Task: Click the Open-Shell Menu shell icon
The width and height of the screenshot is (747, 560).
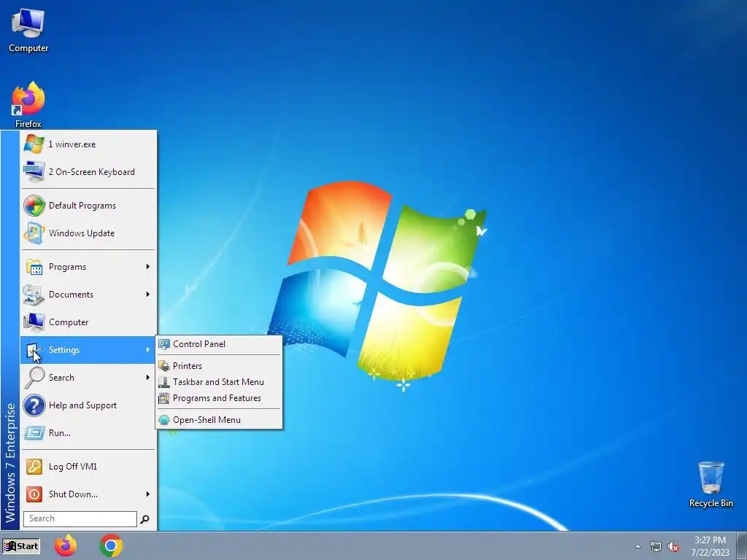Action: tap(164, 420)
